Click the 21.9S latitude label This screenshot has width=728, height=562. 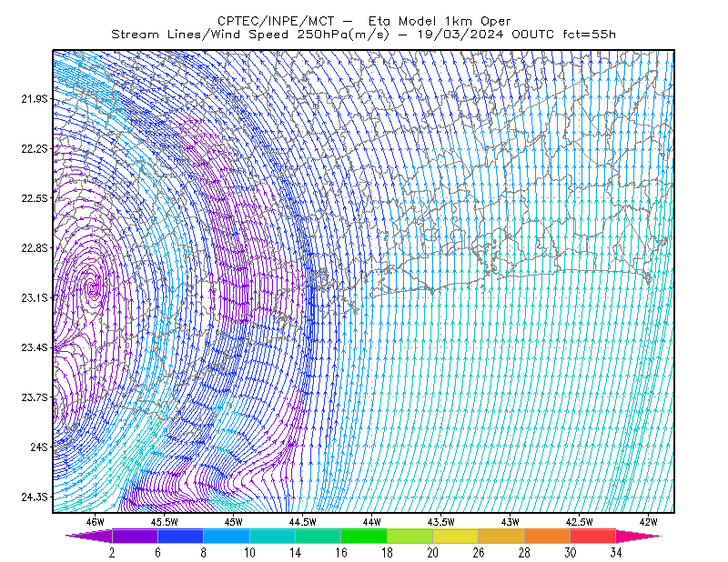coord(35,99)
